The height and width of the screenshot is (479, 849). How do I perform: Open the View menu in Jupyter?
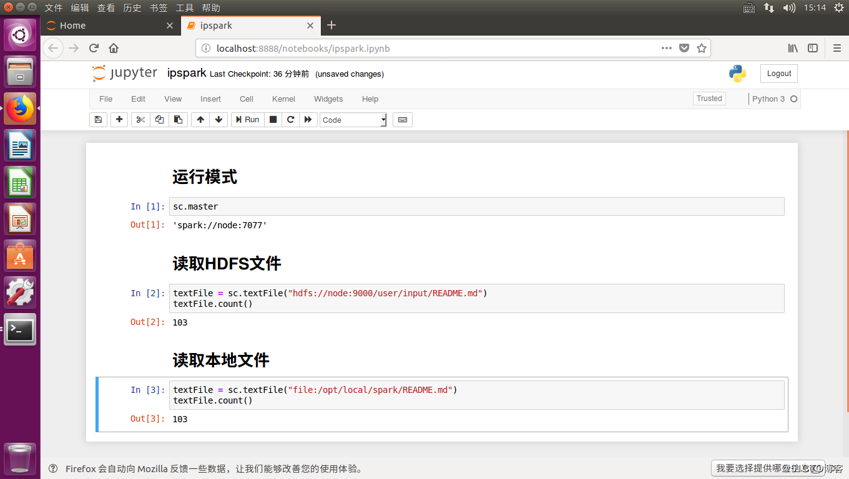tap(173, 99)
